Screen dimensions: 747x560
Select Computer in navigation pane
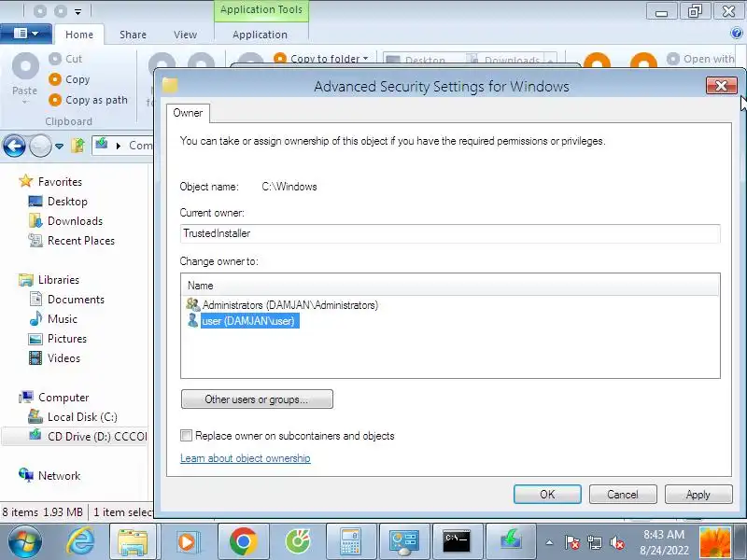pos(54,398)
